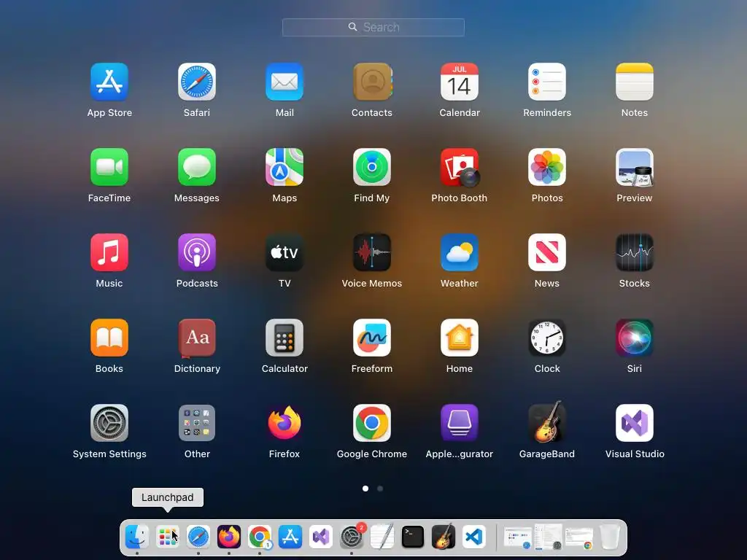Screen dimensions: 747x560
Task: Open the Freeform app
Action: [x=372, y=338]
